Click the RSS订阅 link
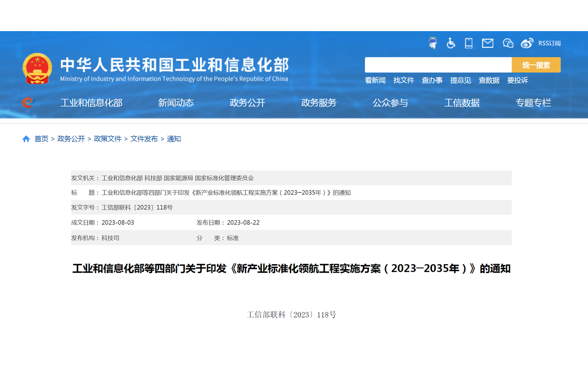The image size is (588, 378). 549,43
